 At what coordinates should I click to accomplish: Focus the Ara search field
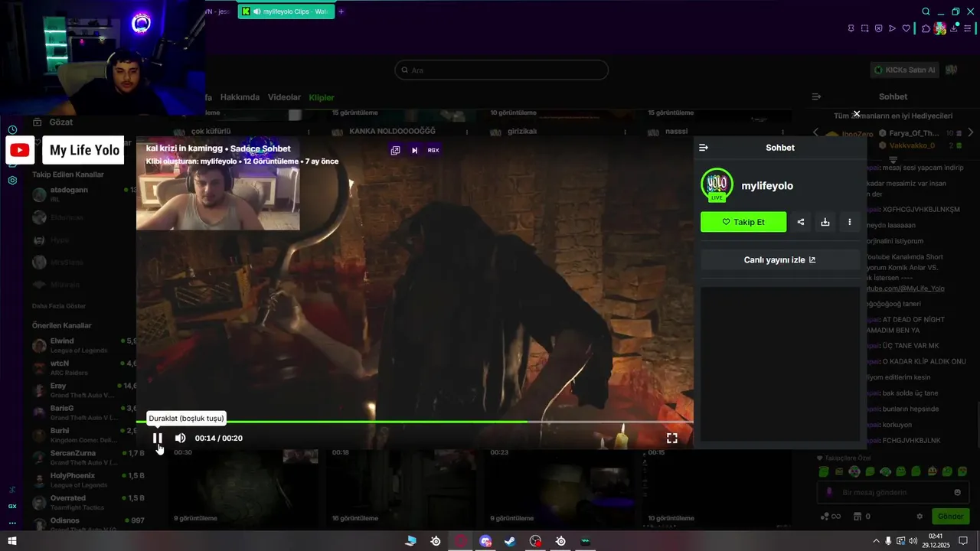coord(501,70)
